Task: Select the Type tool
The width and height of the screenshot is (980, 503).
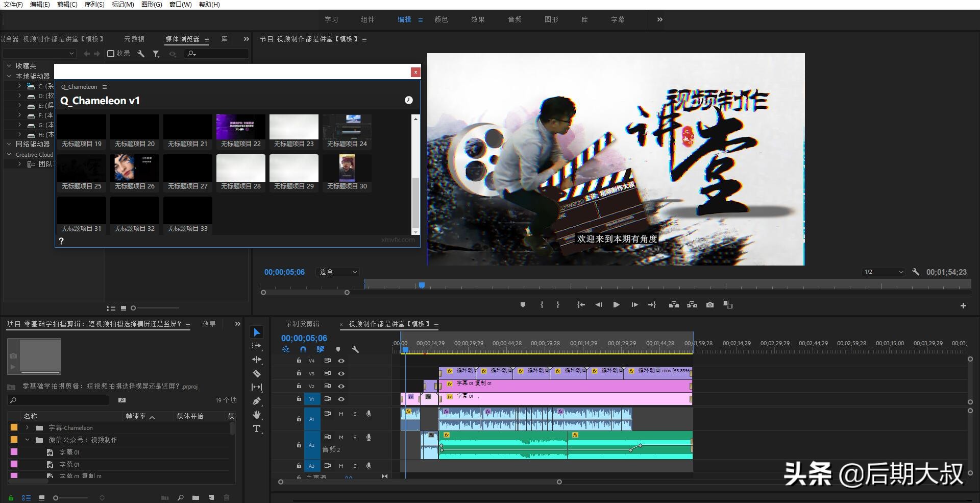Action: [257, 428]
